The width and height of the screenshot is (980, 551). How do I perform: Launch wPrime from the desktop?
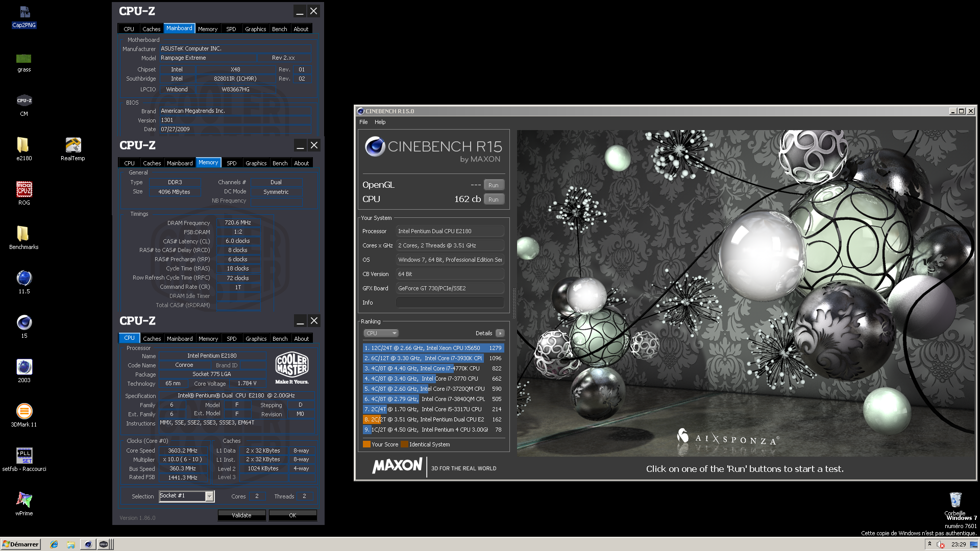coord(24,504)
